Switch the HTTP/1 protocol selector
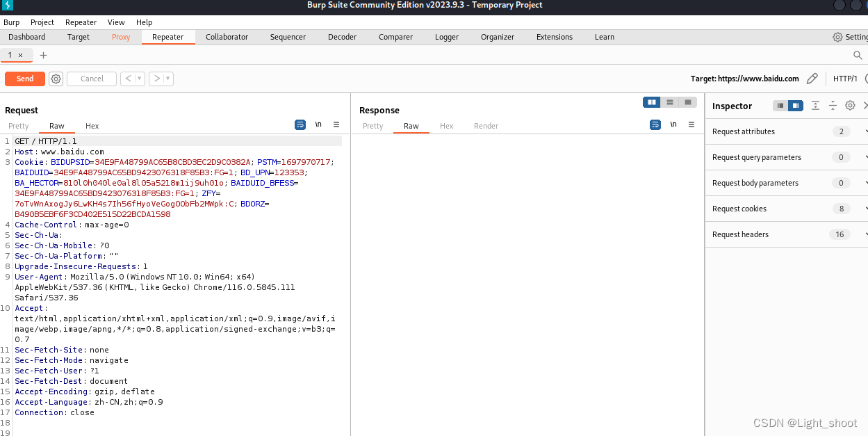Image resolution: width=868 pixels, height=436 pixels. coord(845,79)
